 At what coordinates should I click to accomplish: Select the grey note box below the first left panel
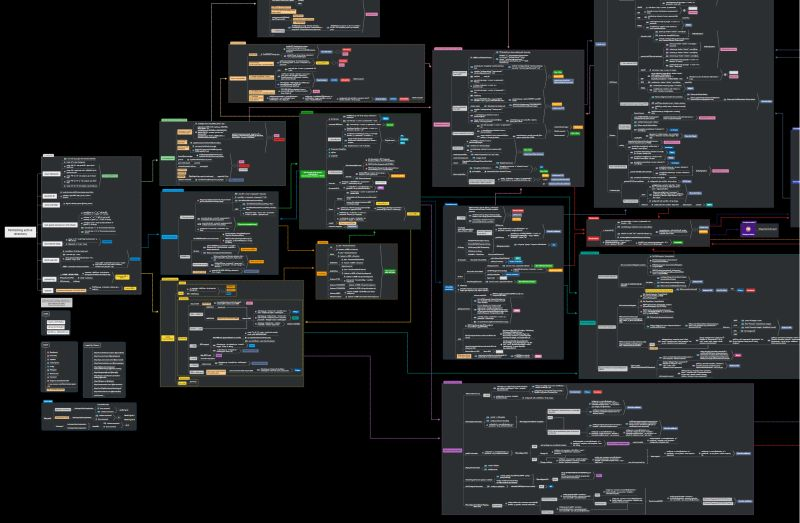(57, 303)
